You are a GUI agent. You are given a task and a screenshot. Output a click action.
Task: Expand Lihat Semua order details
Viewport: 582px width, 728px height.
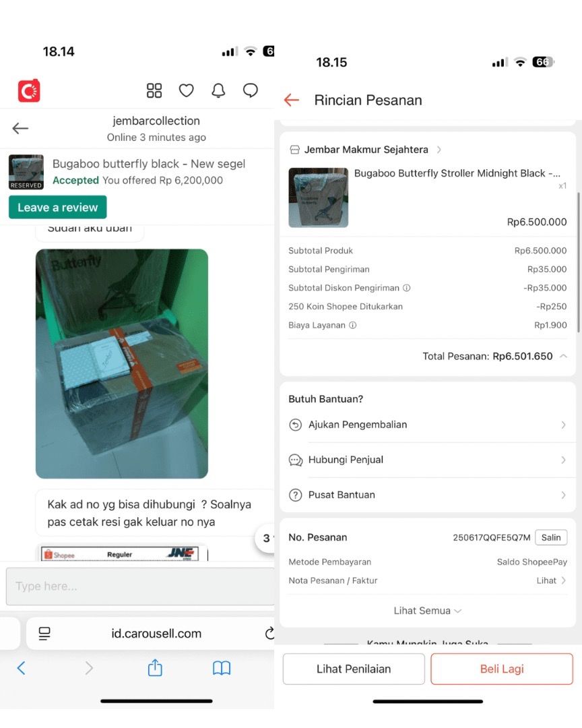(428, 611)
